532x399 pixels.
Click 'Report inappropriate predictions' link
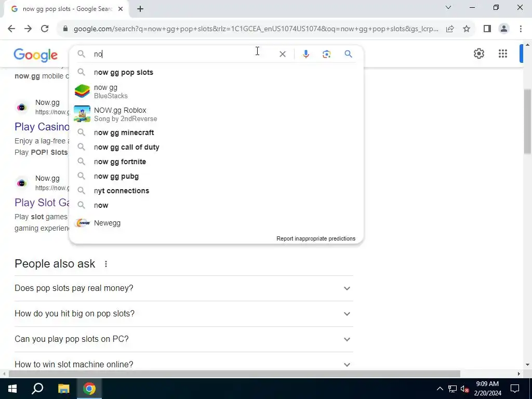click(x=316, y=238)
